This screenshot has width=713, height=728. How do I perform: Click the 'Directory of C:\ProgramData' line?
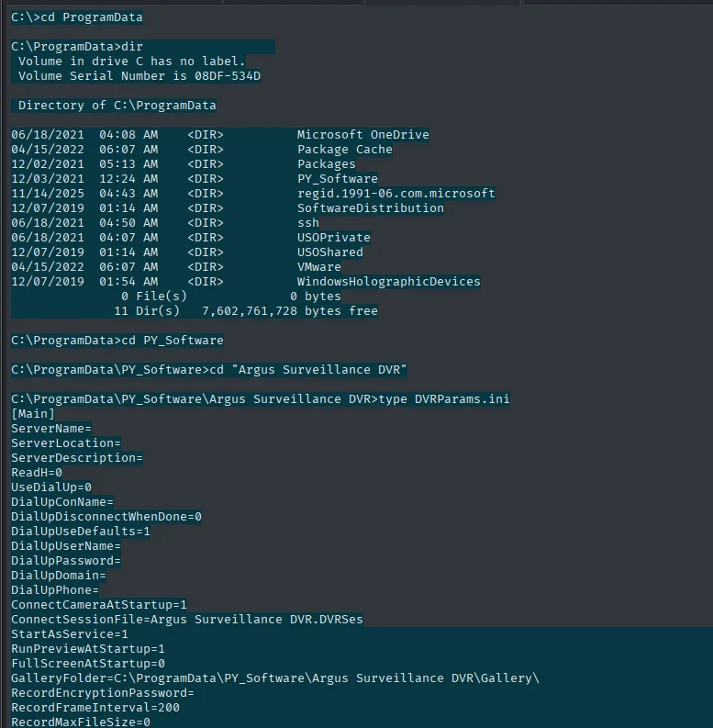point(117,106)
